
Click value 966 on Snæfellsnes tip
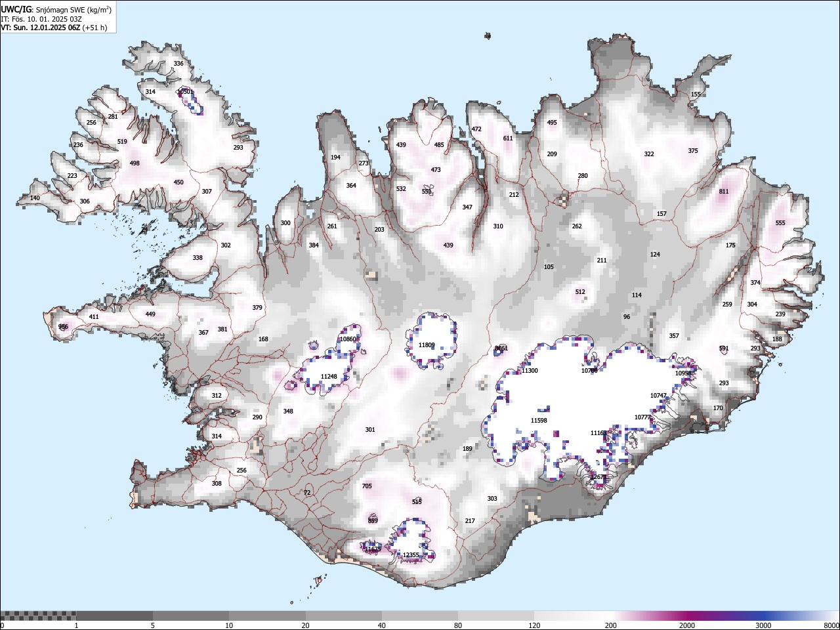coord(63,327)
